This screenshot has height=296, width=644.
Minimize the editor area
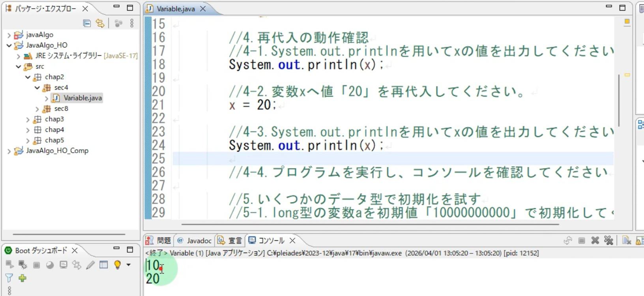(x=609, y=7)
